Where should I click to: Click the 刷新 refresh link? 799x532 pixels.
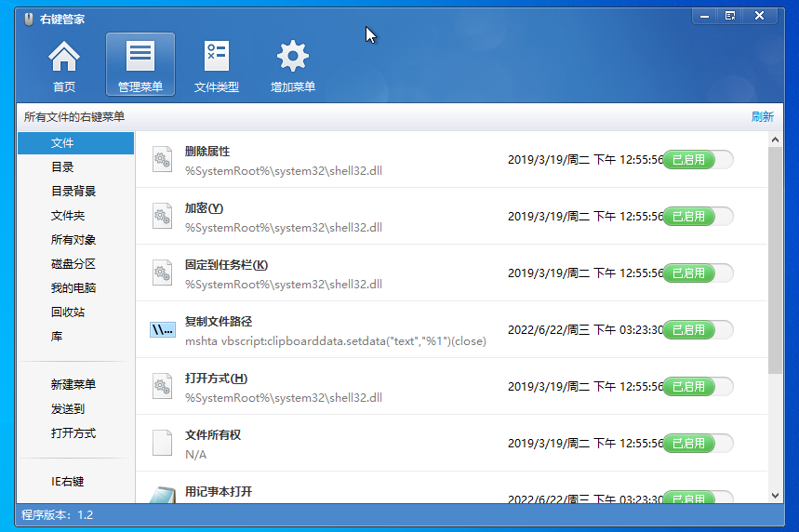pyautogui.click(x=762, y=117)
